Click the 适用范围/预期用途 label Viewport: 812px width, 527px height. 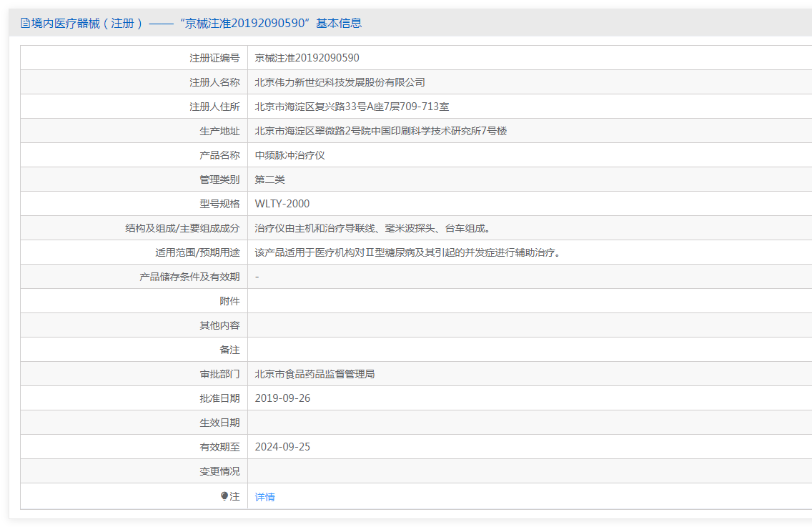[x=197, y=253]
